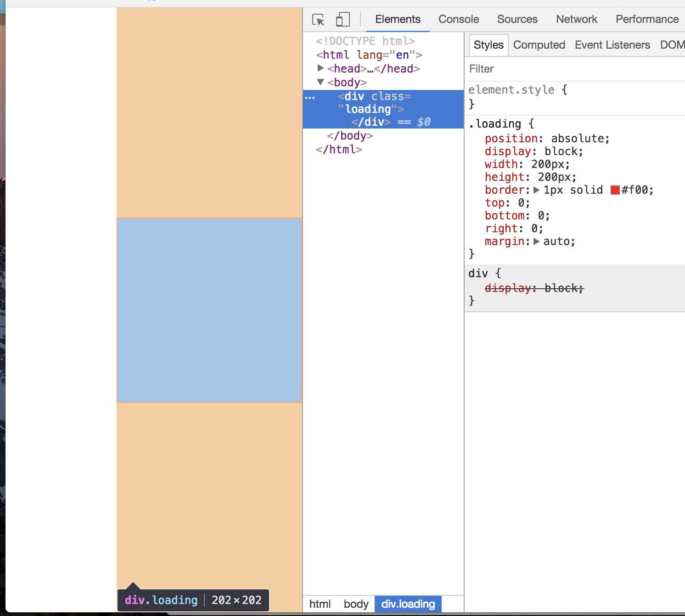This screenshot has height=616, width=685.
Task: Click the ellipsis beside the selected div node
Action: pos(310,98)
